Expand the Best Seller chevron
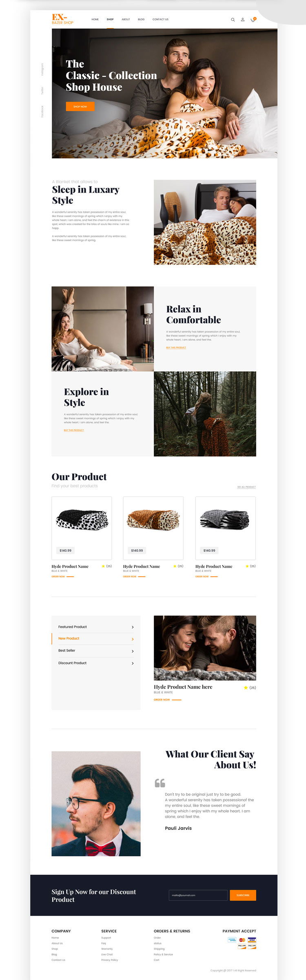This screenshot has height=980, width=306. 133,651
